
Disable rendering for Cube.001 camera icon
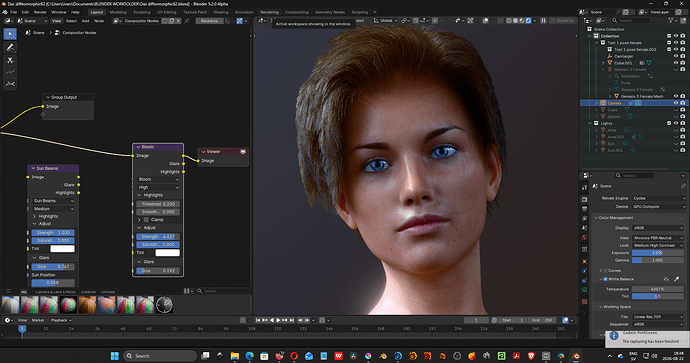[683, 63]
